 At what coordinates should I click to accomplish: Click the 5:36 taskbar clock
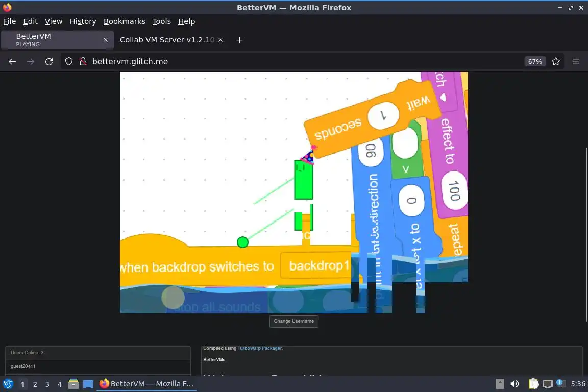[x=578, y=384]
